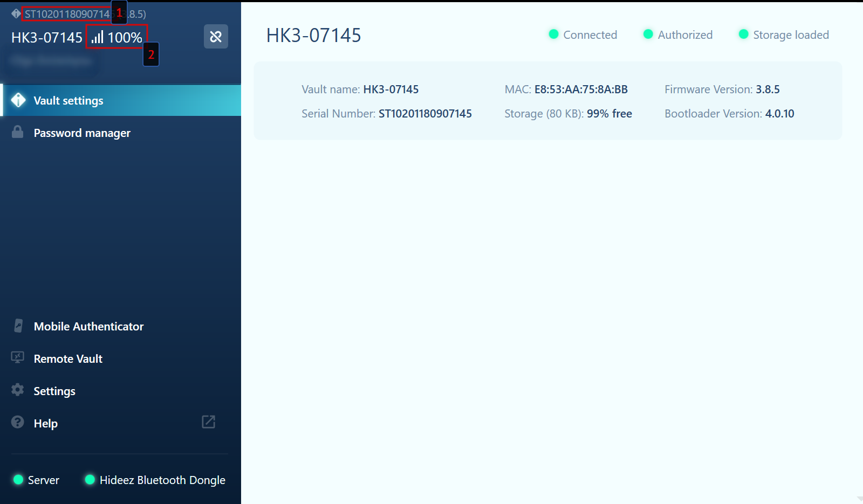
Task: Open Help via the external link icon
Action: click(209, 422)
